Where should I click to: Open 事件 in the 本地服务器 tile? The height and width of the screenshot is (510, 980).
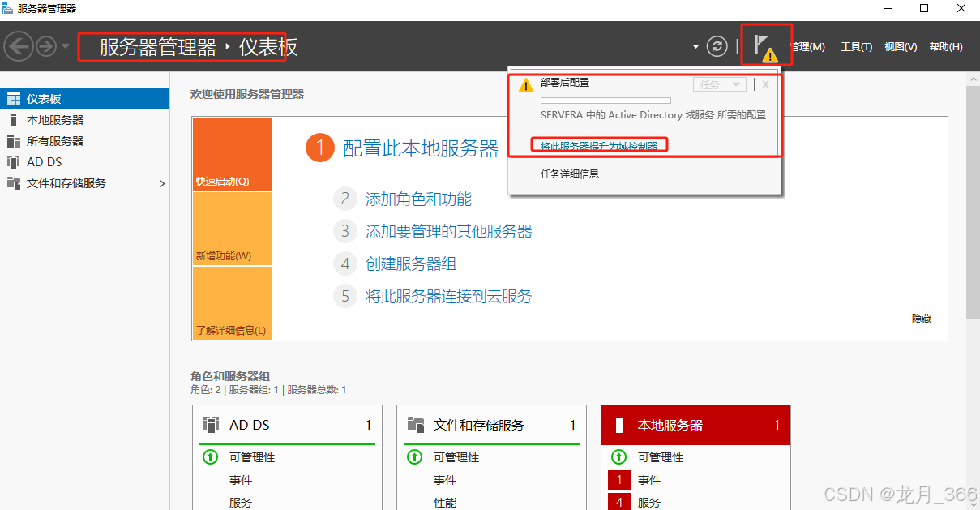coord(649,480)
